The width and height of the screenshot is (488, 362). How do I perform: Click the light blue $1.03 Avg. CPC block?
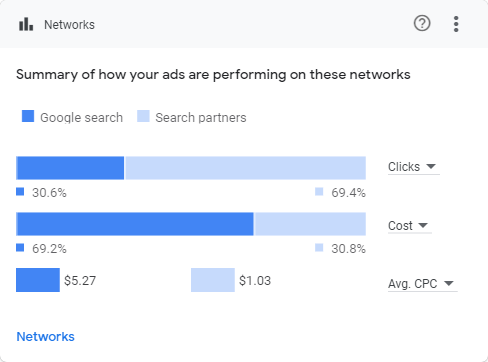[213, 280]
